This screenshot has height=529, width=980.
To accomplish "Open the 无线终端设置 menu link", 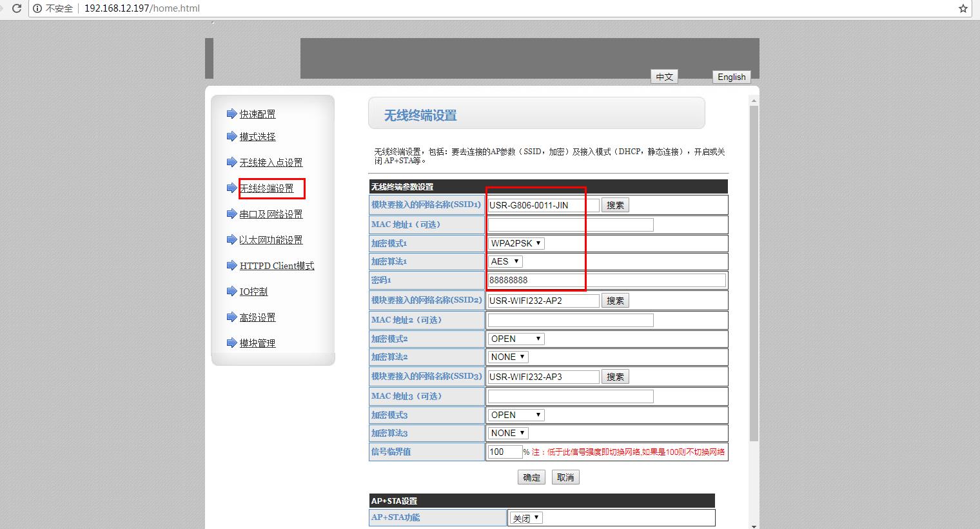I will pos(267,188).
